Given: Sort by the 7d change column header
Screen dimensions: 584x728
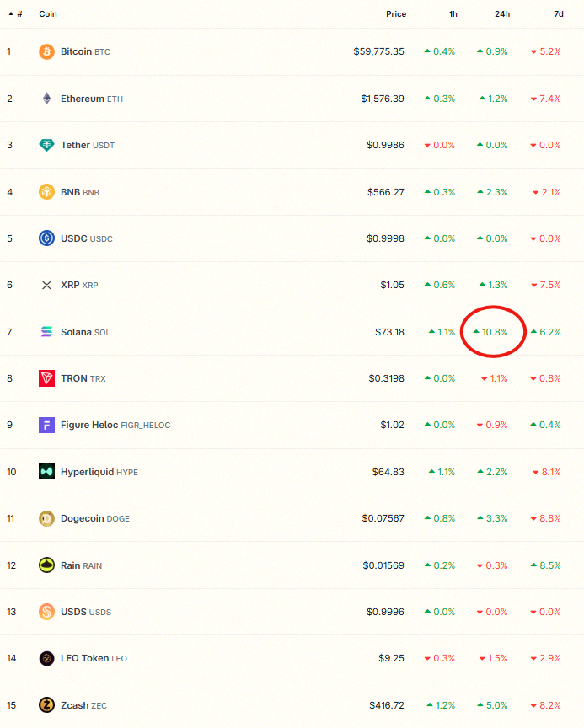Looking at the screenshot, I should pos(559,14).
